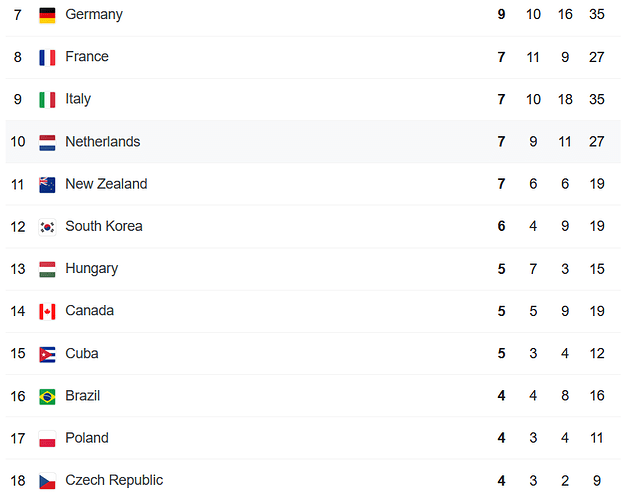The height and width of the screenshot is (500, 631).
Task: Click the Germany flag icon
Action: click(47, 15)
